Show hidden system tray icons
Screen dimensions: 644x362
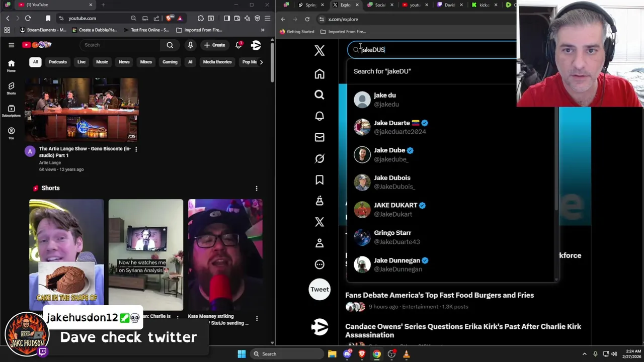click(x=585, y=354)
